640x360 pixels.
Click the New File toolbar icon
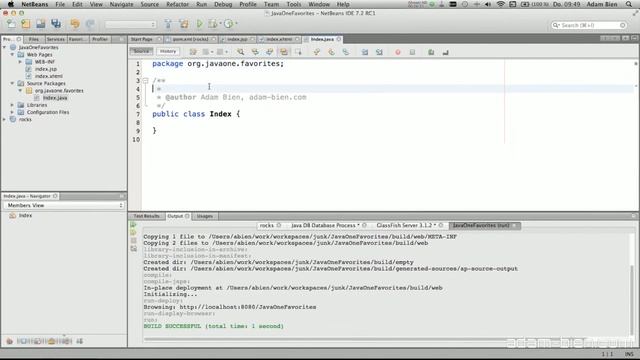pyautogui.click(x=11, y=24)
